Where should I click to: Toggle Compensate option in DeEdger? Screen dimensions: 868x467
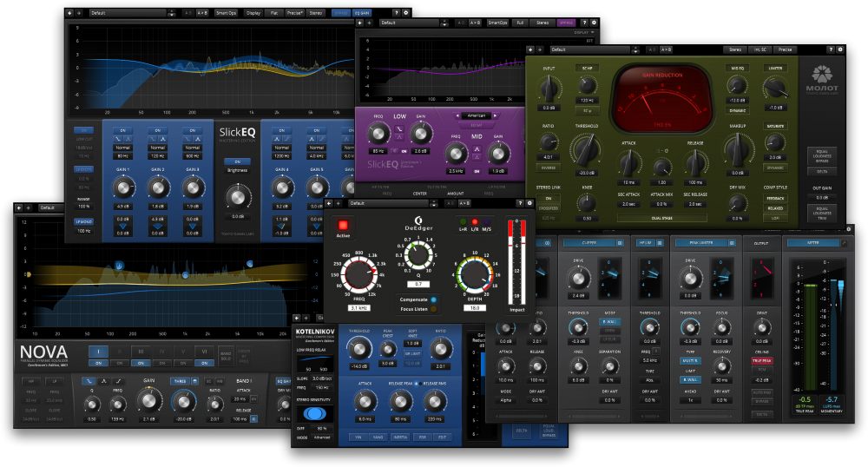(x=433, y=299)
